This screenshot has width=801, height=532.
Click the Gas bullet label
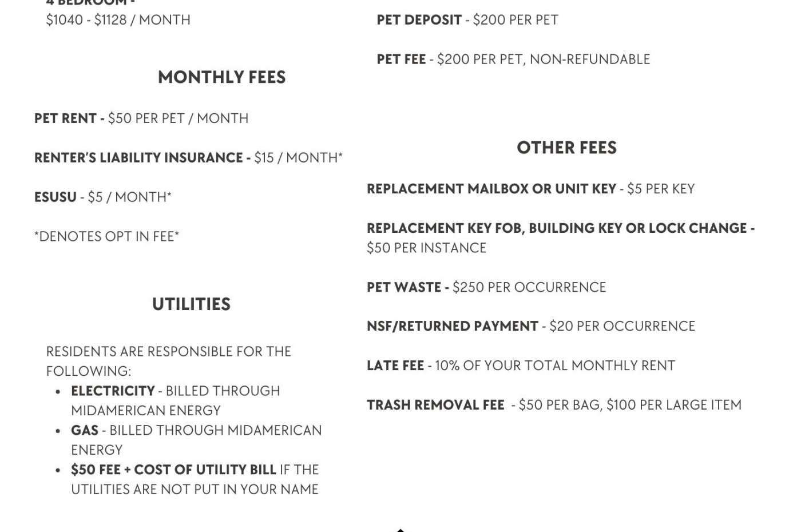coord(84,431)
